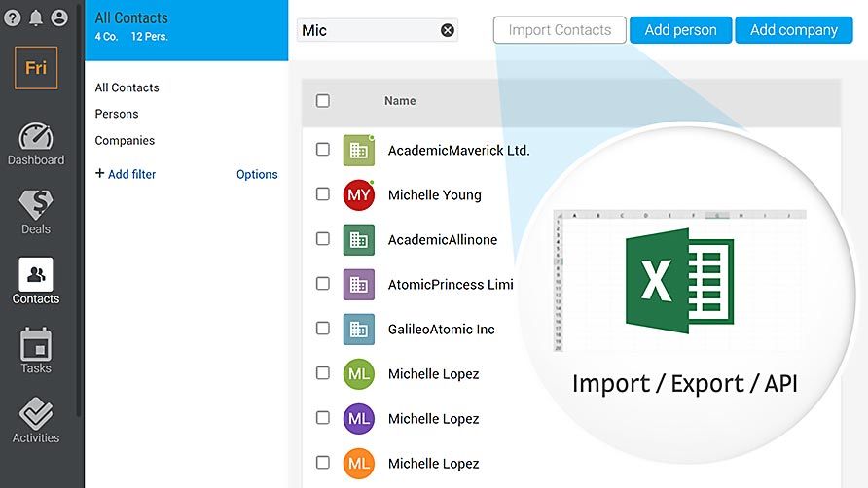Click the Fri logo box
The image size is (868, 488).
pos(36,68)
